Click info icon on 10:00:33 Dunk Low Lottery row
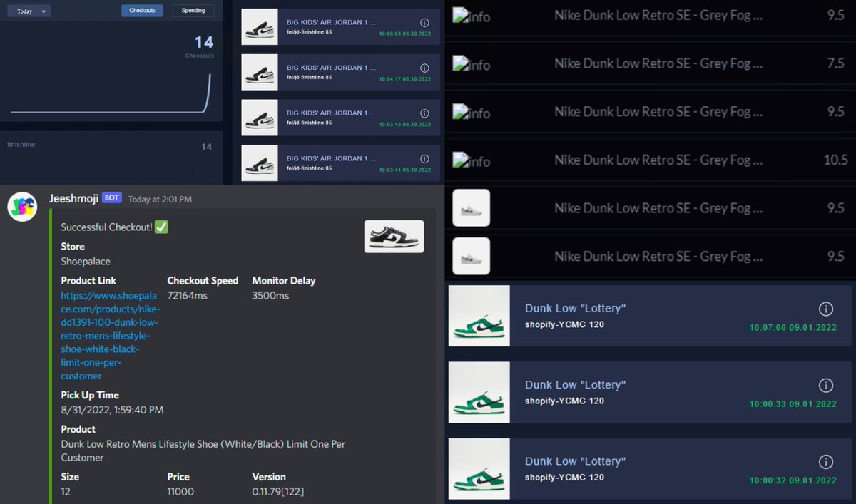The height and width of the screenshot is (504, 856). pyautogui.click(x=826, y=385)
